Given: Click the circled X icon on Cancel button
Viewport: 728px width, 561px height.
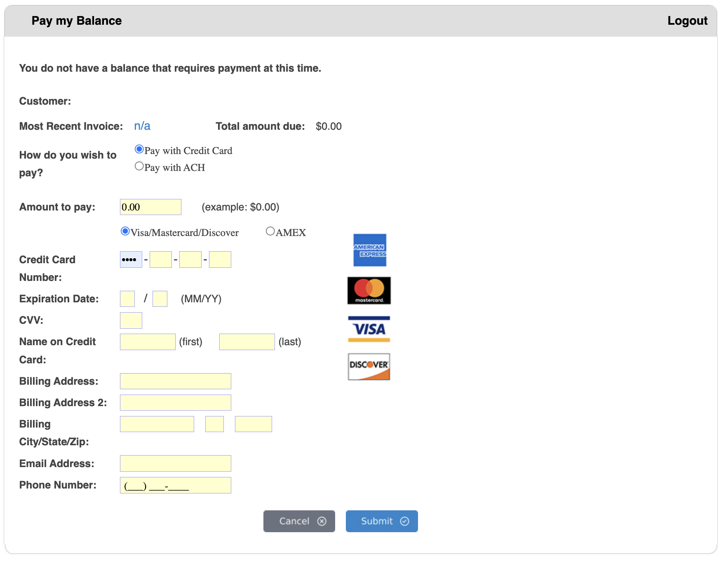Looking at the screenshot, I should (x=322, y=521).
